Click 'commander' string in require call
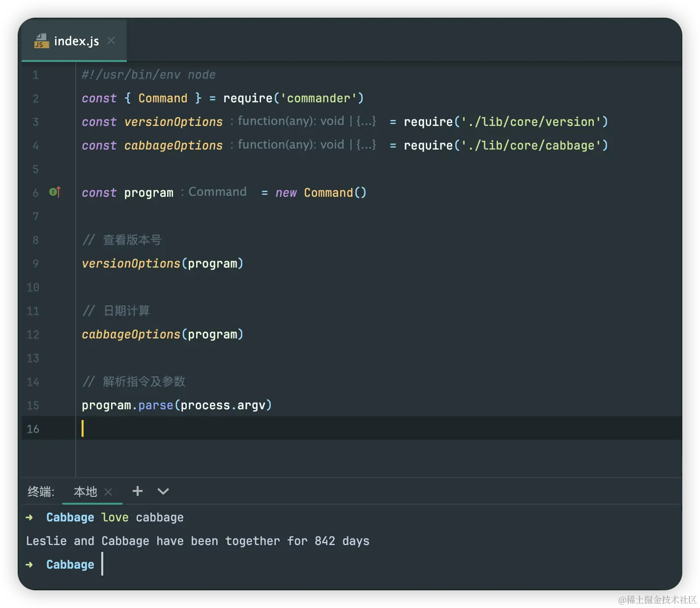700x608 pixels. 319,98
